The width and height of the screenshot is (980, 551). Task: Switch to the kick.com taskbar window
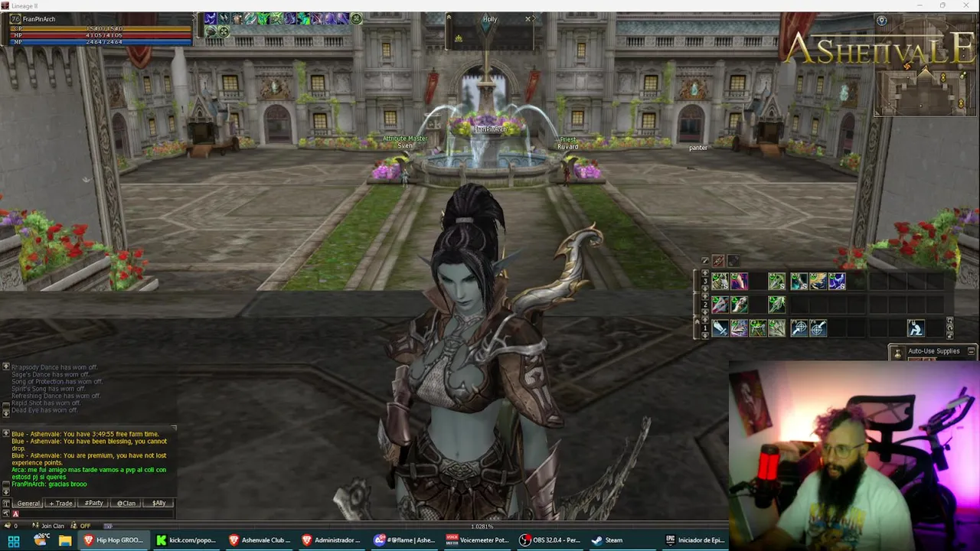(x=187, y=540)
